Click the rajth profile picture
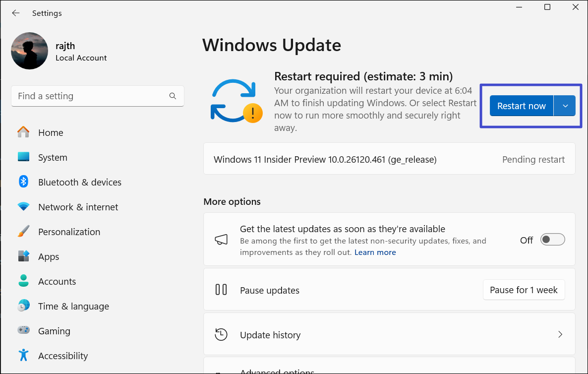This screenshot has height=374, width=588. 30,51
